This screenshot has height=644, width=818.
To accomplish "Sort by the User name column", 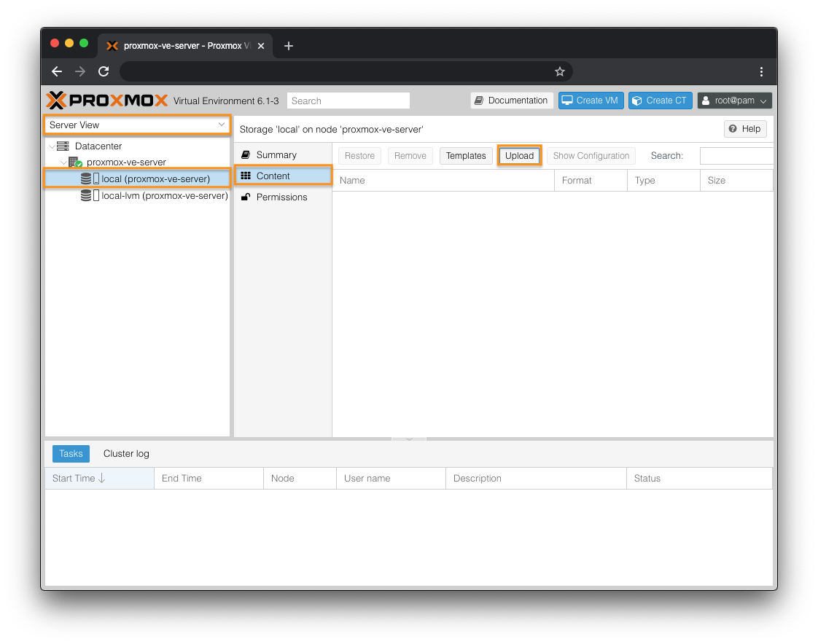I will tap(392, 478).
